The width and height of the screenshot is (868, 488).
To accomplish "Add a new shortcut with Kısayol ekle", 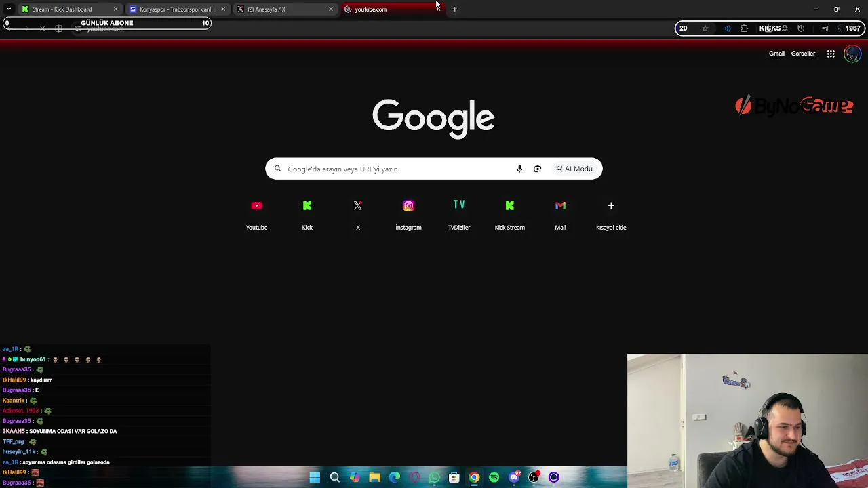I will click(611, 215).
